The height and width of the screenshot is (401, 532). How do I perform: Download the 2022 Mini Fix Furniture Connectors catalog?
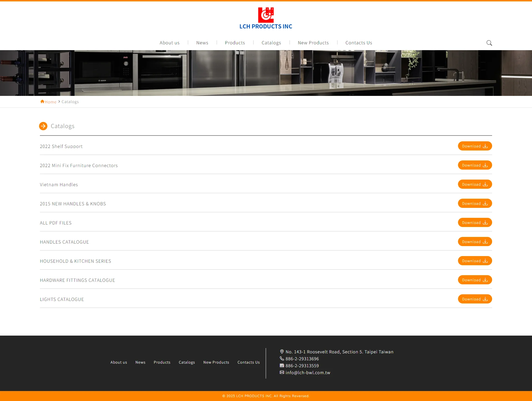click(475, 165)
